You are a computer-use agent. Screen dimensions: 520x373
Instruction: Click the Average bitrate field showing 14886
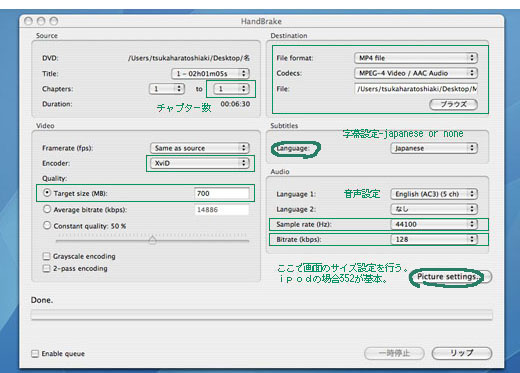222,210
